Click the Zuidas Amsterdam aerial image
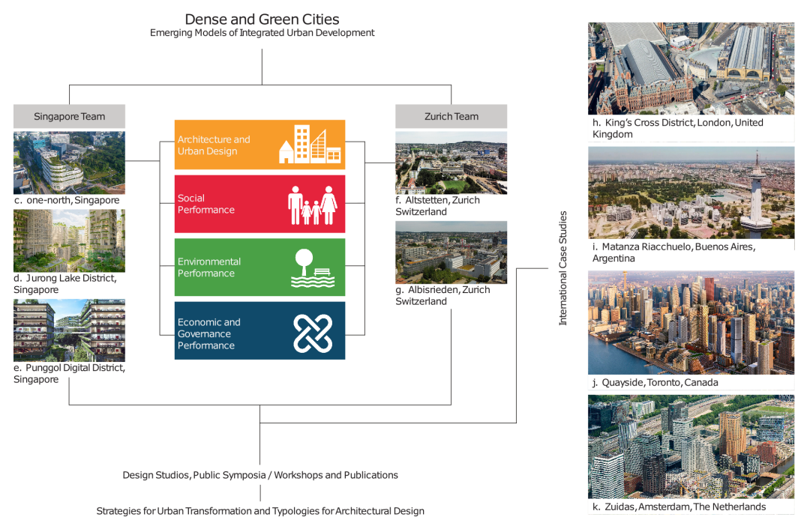Image resolution: width=810 pixels, height=532 pixels. tap(691, 447)
